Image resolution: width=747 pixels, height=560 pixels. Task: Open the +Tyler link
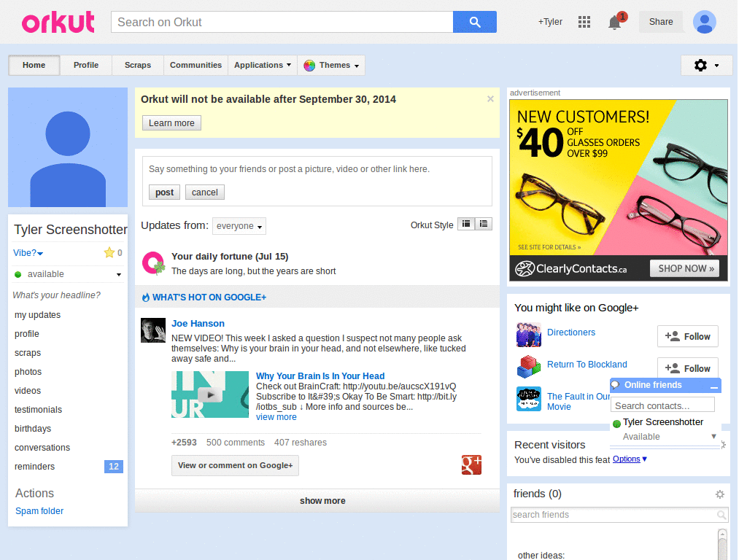(x=550, y=22)
